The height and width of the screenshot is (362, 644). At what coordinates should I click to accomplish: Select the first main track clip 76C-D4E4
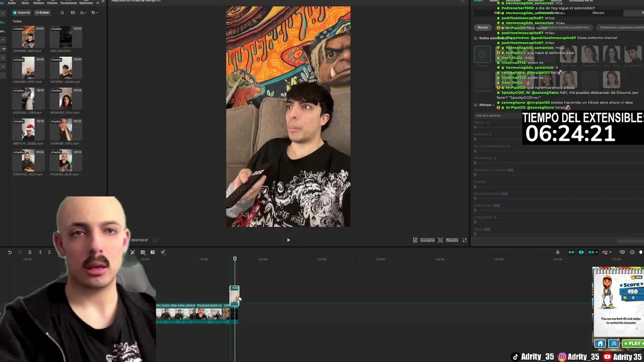tap(176, 314)
